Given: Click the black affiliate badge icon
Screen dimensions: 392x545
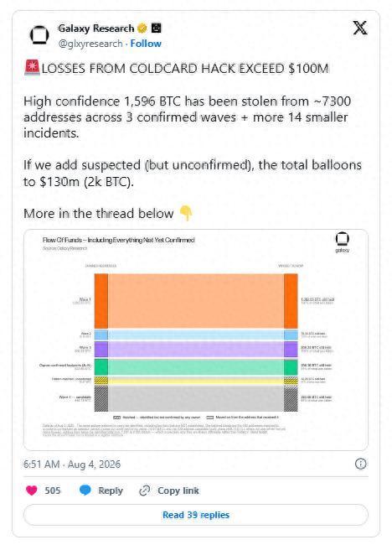Looking at the screenshot, I should [157, 29].
